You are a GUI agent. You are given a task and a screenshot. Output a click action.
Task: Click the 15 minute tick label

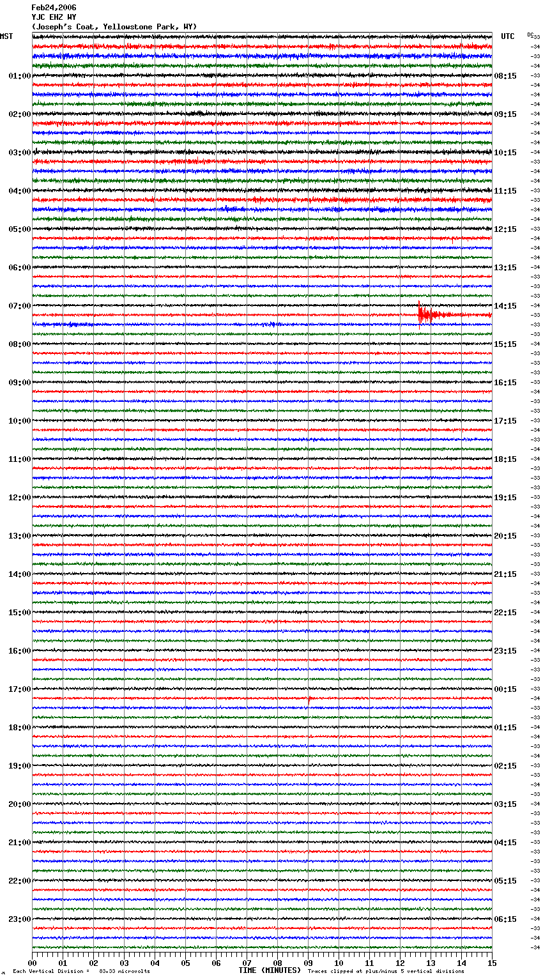click(x=492, y=962)
